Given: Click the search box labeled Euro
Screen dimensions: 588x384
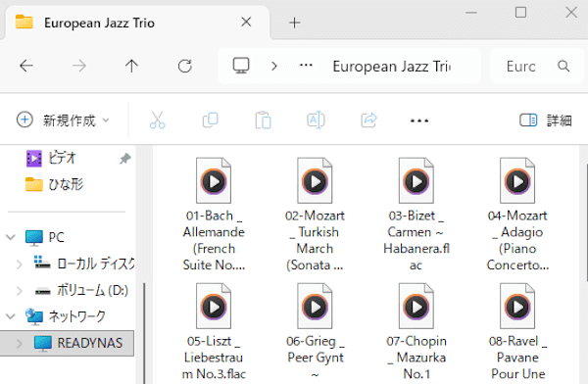Looking at the screenshot, I should coord(536,66).
